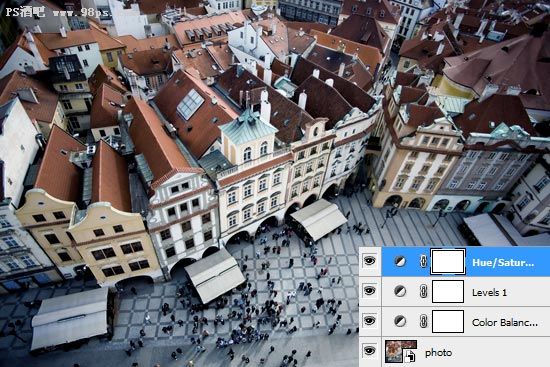Toggle visibility of Levels 1 layer
Image resolution: width=550 pixels, height=367 pixels.
pos(369,291)
